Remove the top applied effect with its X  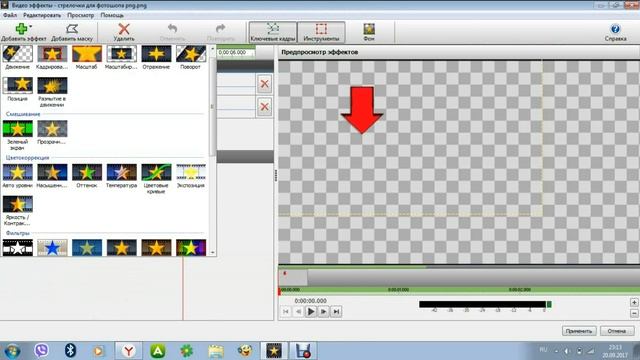tap(264, 84)
